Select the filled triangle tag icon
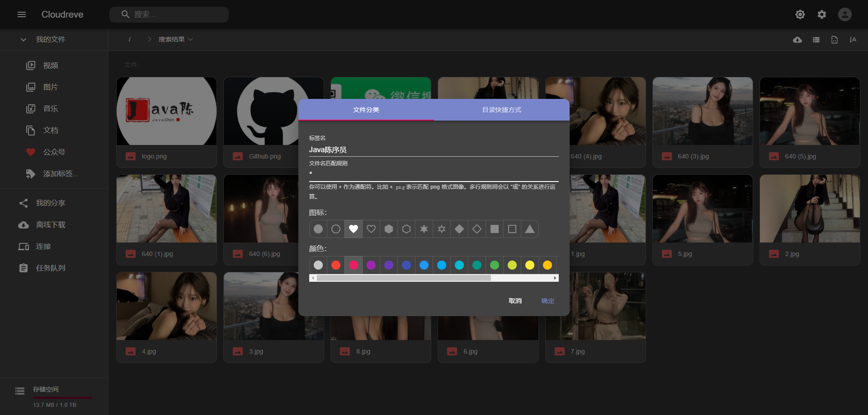 pos(529,229)
